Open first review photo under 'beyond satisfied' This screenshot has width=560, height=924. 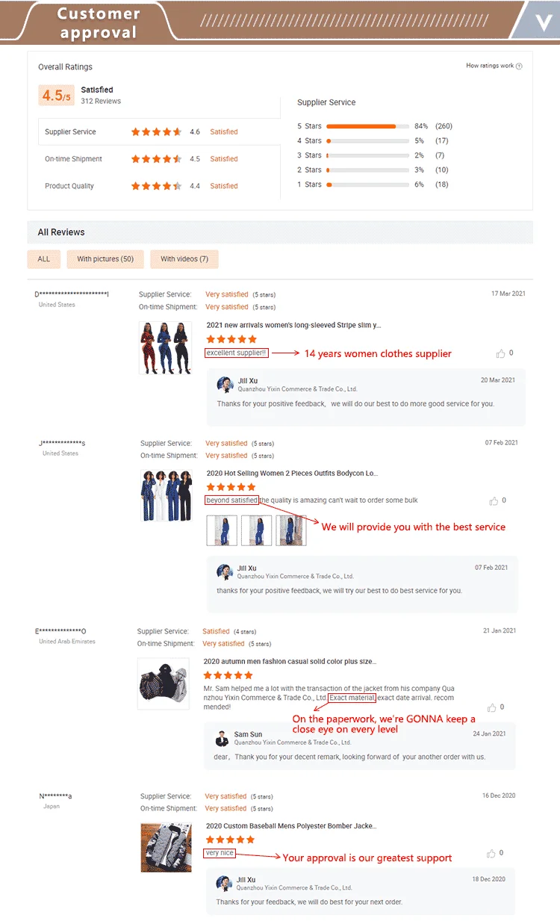coord(222,530)
